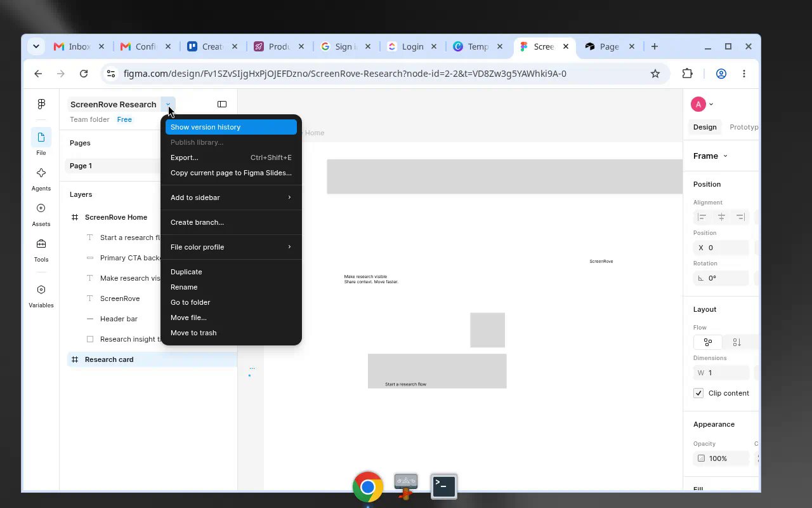Viewport: 812px width, 508px height.
Task: Open the Agents sidebar panel
Action: pos(41,173)
